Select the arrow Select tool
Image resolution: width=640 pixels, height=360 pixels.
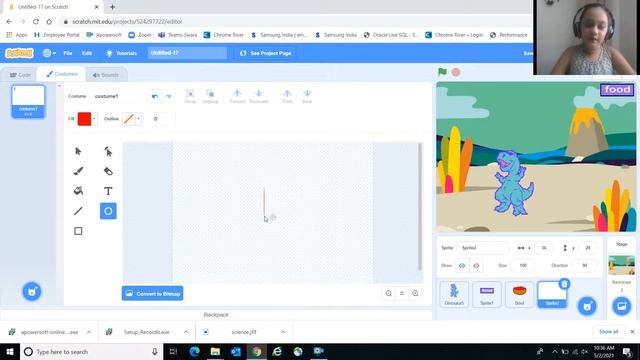tap(78, 151)
